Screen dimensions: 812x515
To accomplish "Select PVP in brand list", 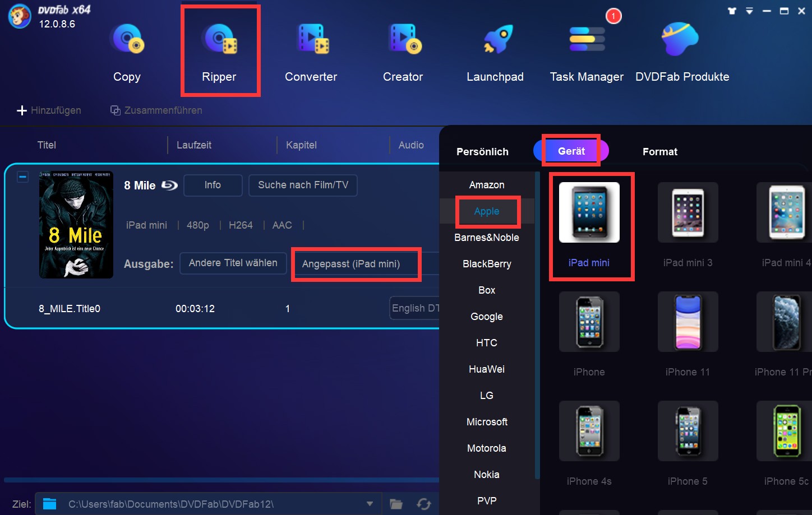I will (x=487, y=501).
